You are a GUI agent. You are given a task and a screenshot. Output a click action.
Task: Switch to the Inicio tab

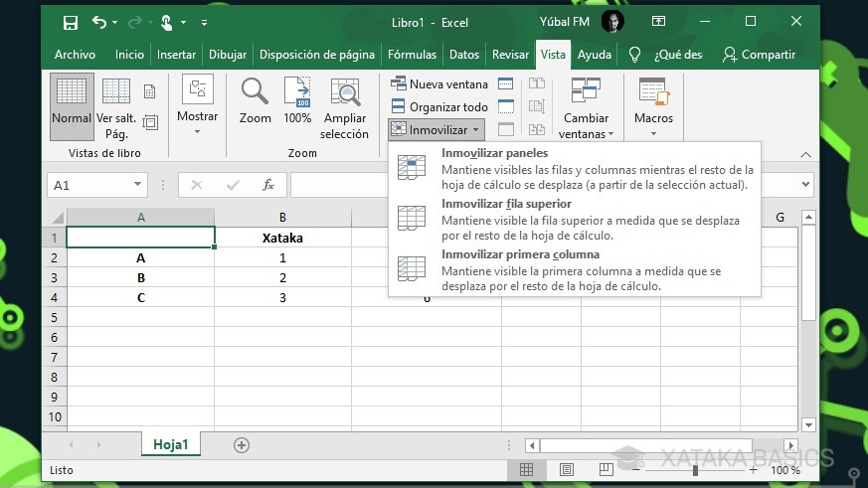129,55
